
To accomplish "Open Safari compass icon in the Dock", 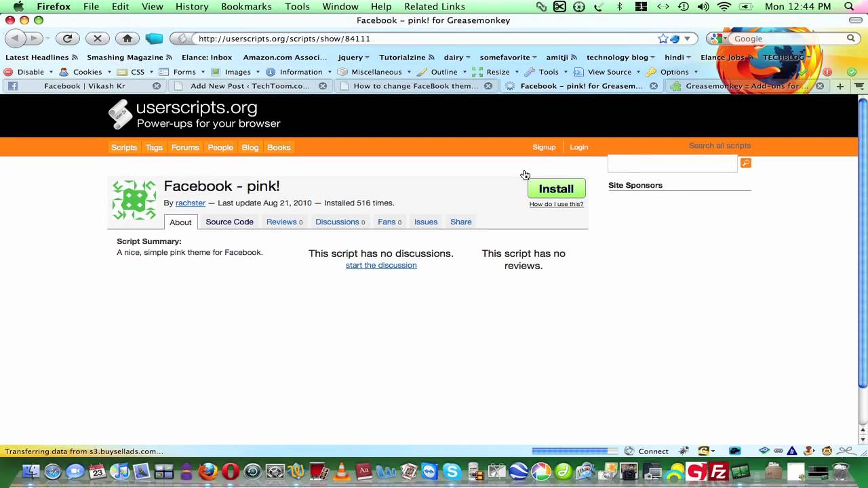I will [53, 472].
